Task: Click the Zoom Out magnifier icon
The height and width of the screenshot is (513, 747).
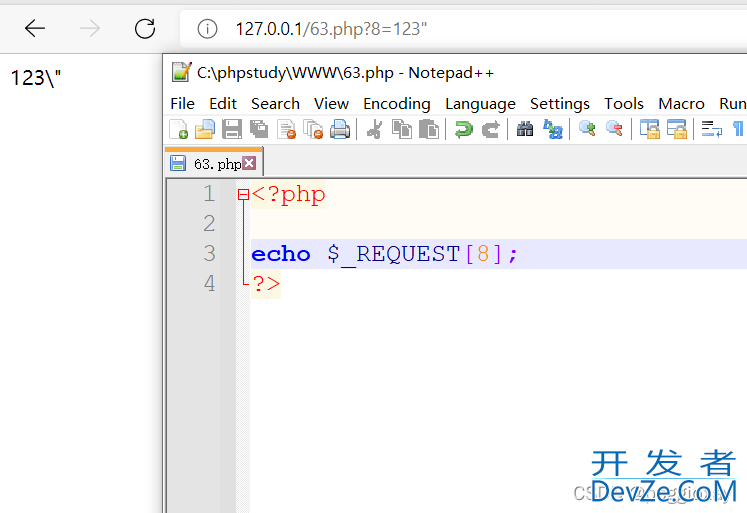Action: coord(614,129)
